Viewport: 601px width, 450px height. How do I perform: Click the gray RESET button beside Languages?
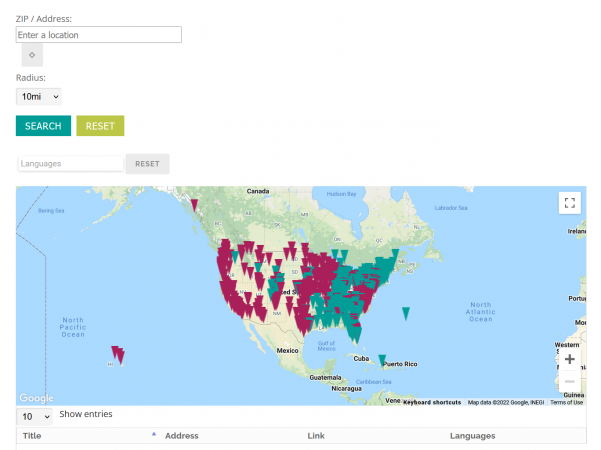(147, 164)
